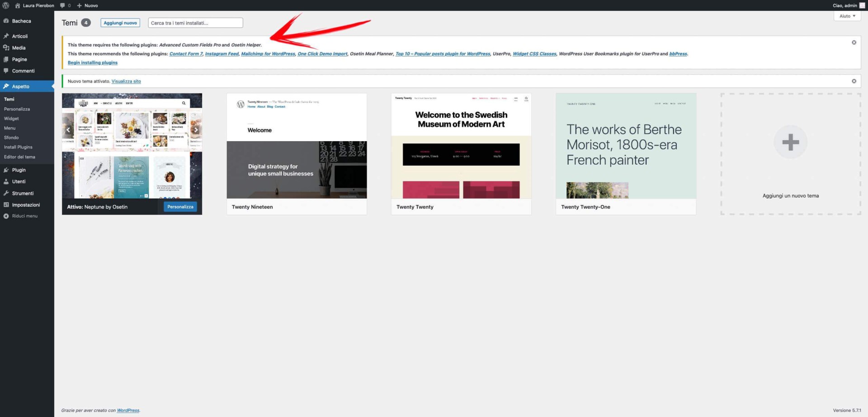Click the WordPress link in footer

coord(128,411)
